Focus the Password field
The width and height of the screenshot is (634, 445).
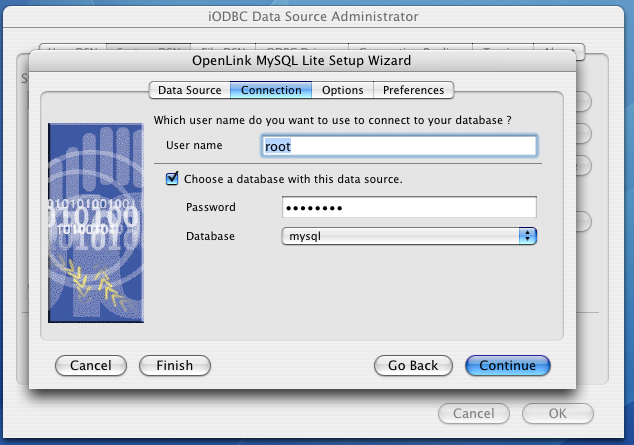409,207
